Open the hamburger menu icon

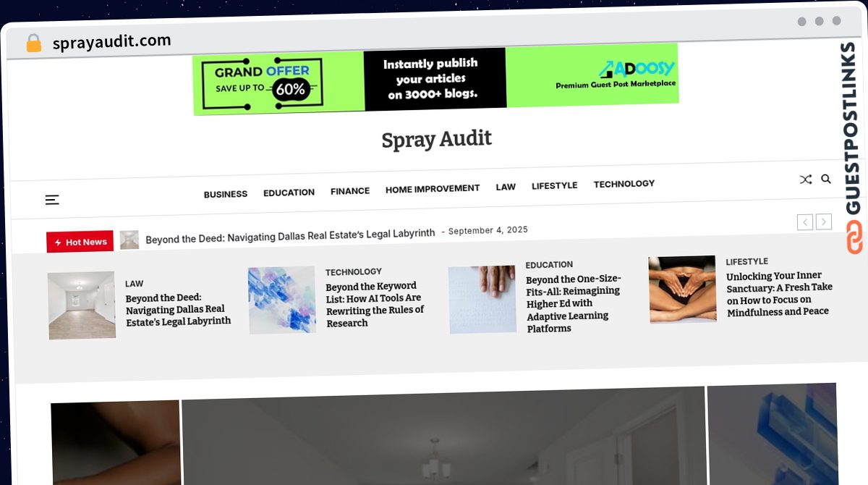[x=52, y=200]
